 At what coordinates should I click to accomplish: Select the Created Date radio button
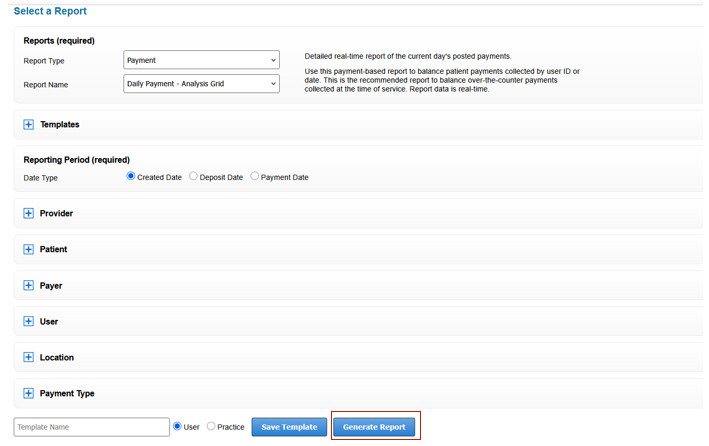tap(131, 177)
